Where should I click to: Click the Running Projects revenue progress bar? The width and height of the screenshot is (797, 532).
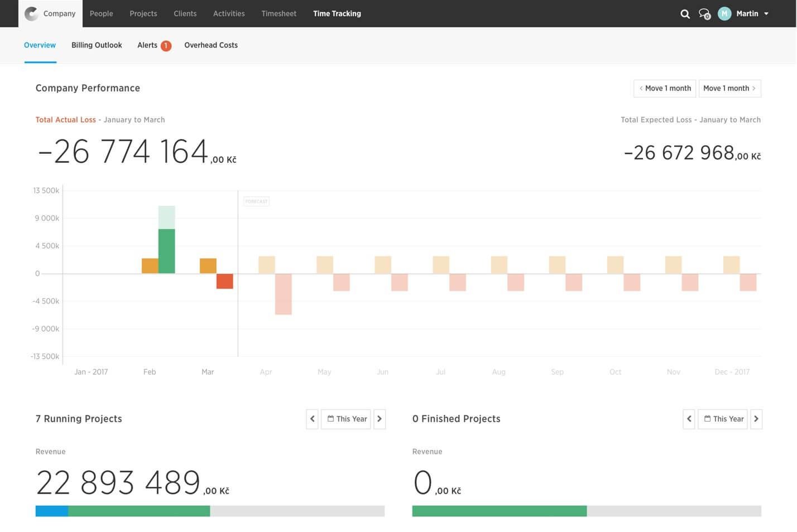[210, 511]
